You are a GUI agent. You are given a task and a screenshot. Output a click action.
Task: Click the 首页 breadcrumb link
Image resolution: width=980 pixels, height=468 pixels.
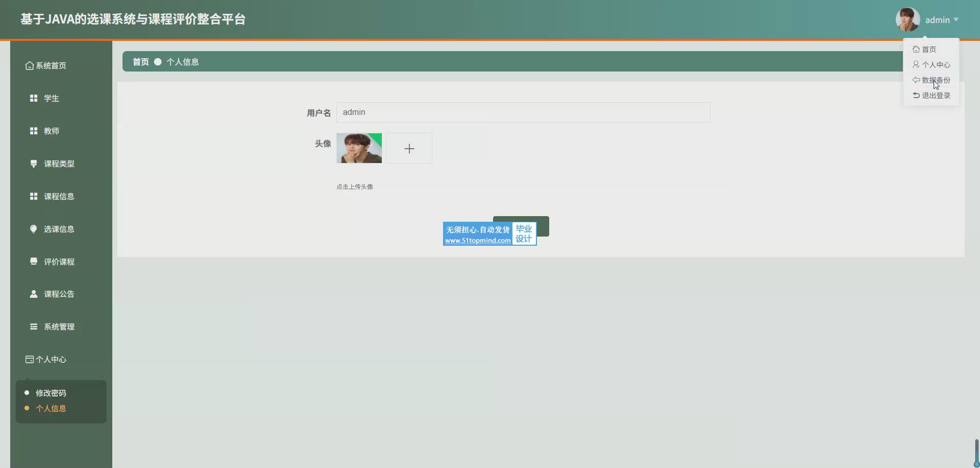[140, 62]
